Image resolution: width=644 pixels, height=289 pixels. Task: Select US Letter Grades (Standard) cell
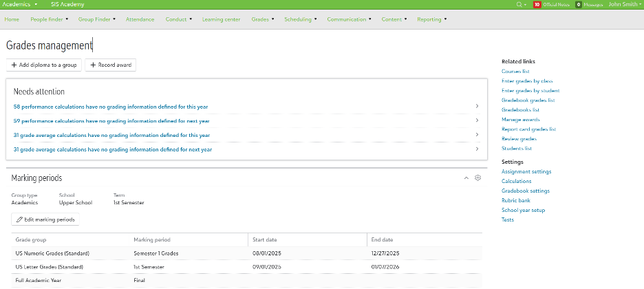coord(70,267)
